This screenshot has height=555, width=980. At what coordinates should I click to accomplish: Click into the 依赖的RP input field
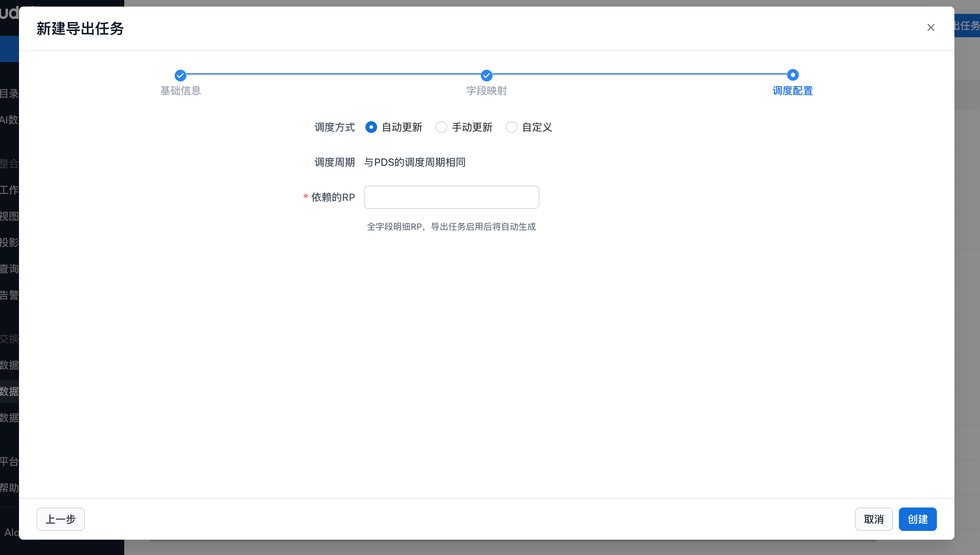click(x=451, y=197)
